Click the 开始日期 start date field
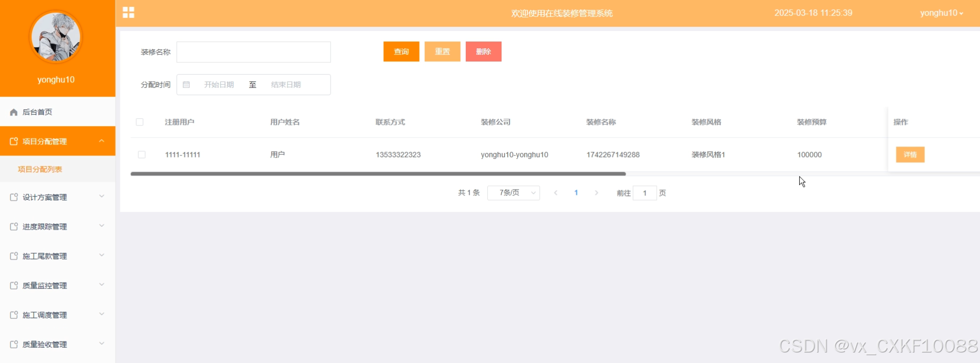Screen dimensions: 980x363 pyautogui.click(x=219, y=85)
